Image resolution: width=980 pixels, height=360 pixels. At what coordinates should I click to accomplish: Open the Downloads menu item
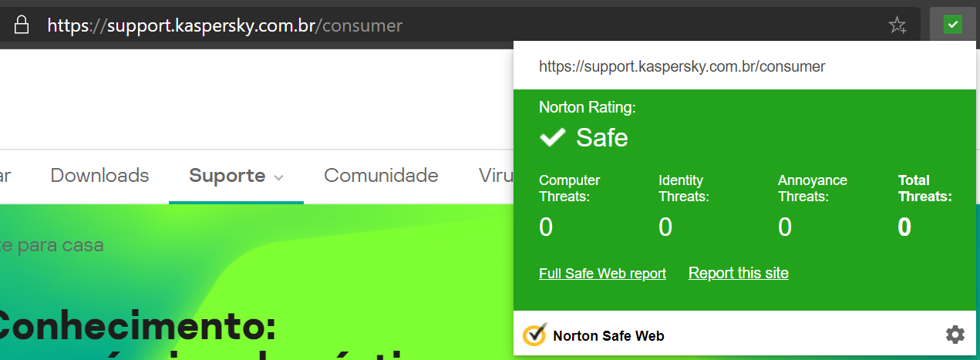pos(99,175)
